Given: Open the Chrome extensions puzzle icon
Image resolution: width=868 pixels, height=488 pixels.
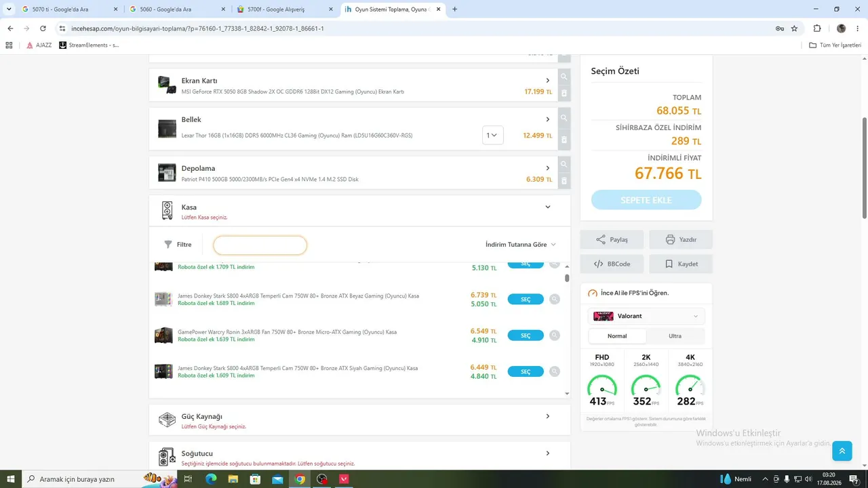Looking at the screenshot, I should (x=817, y=28).
